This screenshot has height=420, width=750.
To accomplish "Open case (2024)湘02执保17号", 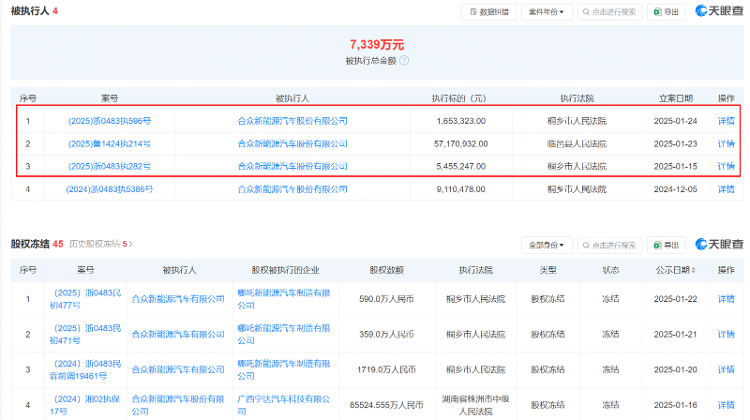I will (85, 405).
